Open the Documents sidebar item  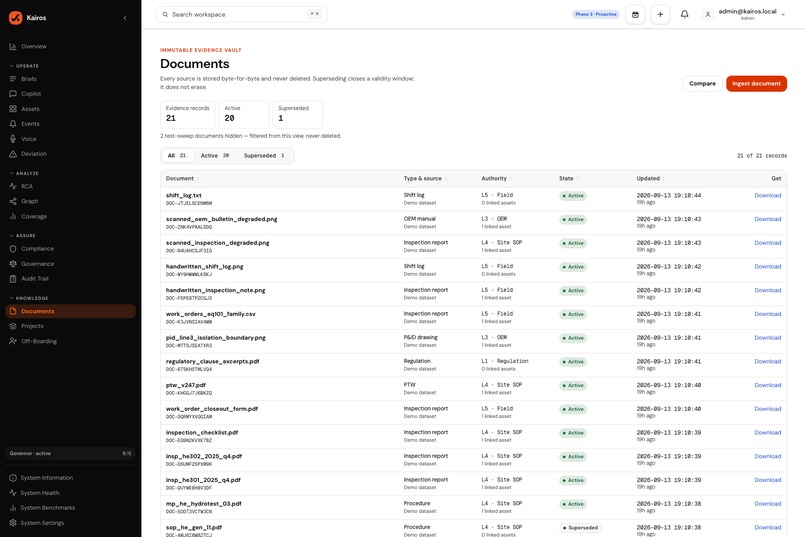pyautogui.click(x=70, y=311)
